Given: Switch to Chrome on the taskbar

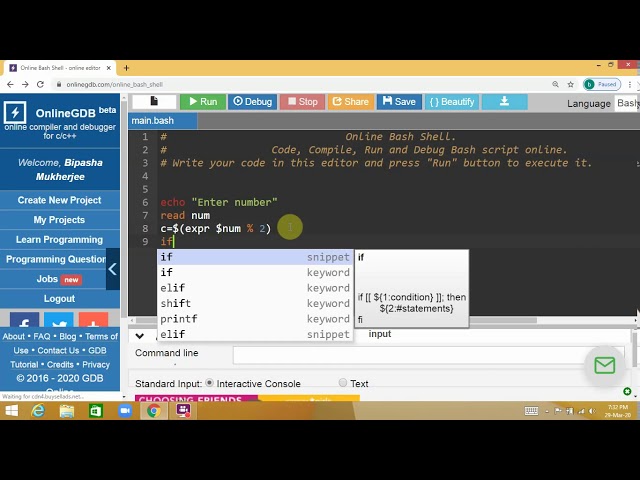Looking at the screenshot, I should pyautogui.click(x=154, y=411).
